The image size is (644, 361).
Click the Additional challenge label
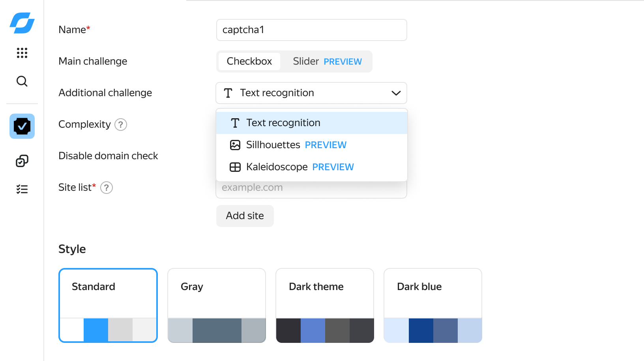click(x=105, y=93)
